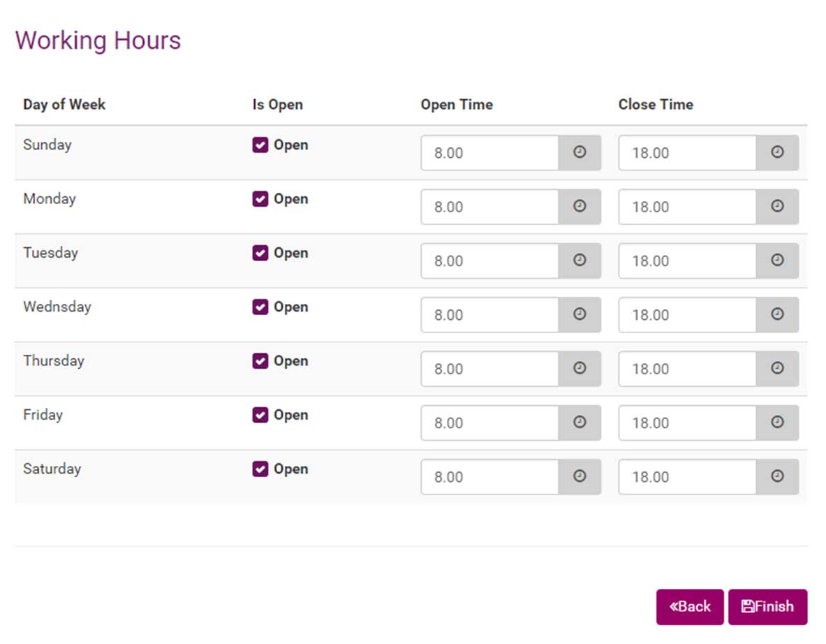Screen dimensions: 826x644
Task: Open time picker for Monday open time
Action: 580,207
